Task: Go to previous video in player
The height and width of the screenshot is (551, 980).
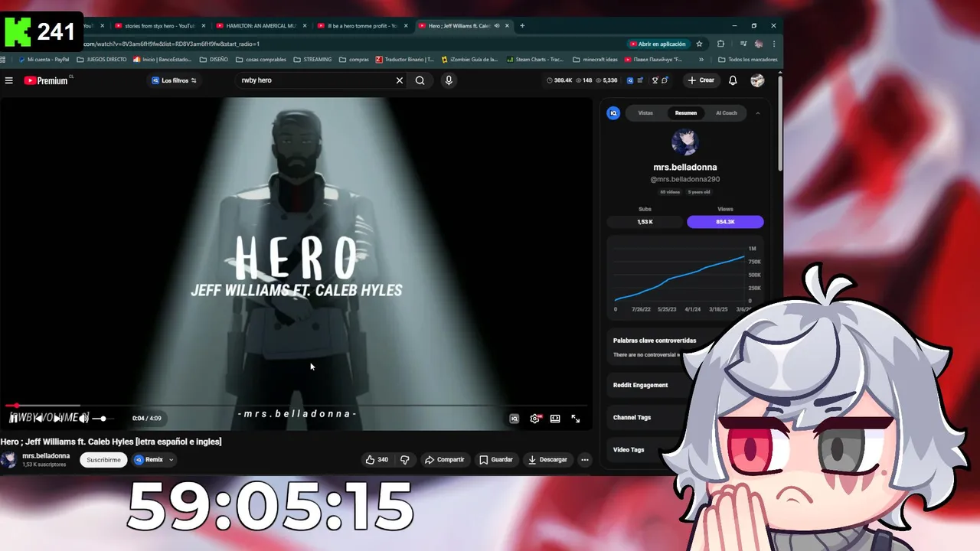Action: pos(38,419)
